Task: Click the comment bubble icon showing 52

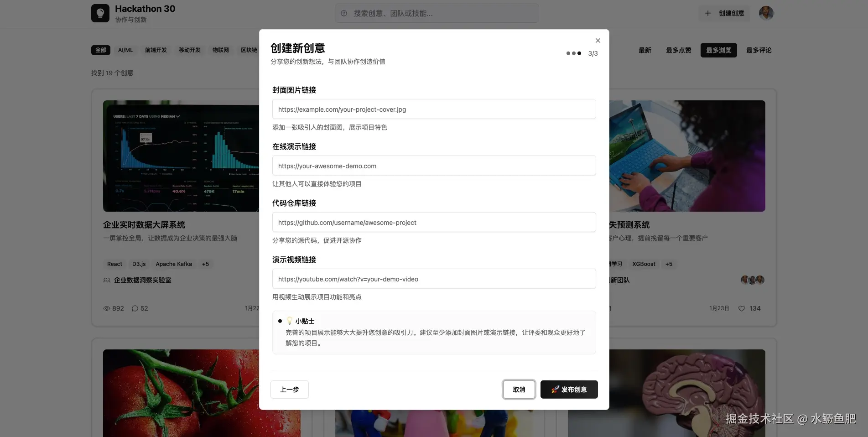Action: tap(134, 308)
